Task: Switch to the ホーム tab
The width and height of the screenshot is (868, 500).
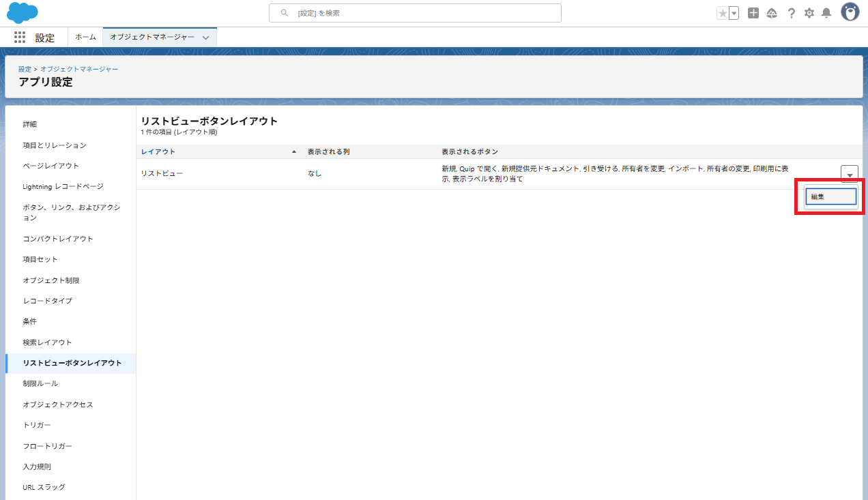Action: (85, 38)
